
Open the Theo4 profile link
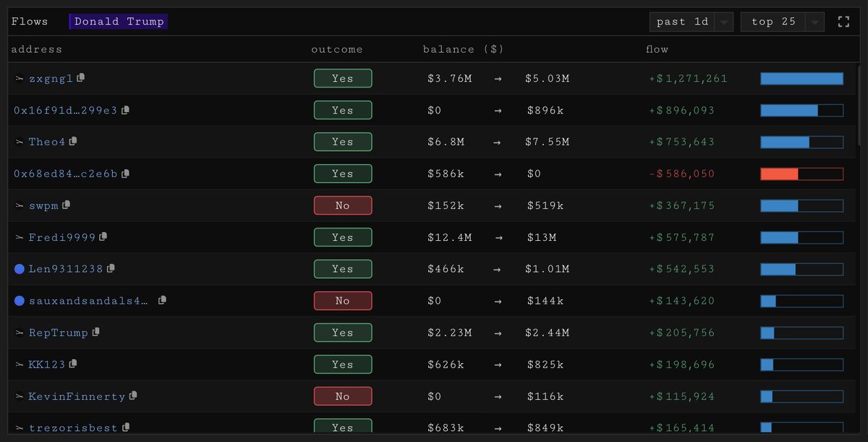(x=47, y=143)
